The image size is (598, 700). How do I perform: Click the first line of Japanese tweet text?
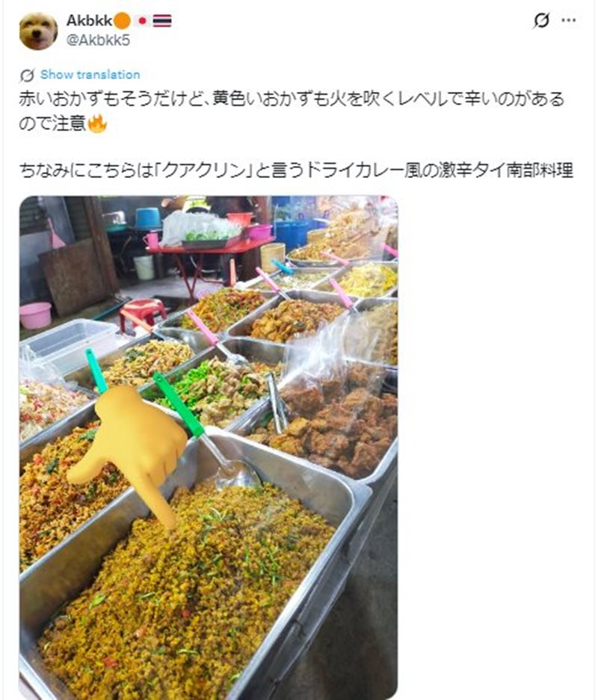292,99
